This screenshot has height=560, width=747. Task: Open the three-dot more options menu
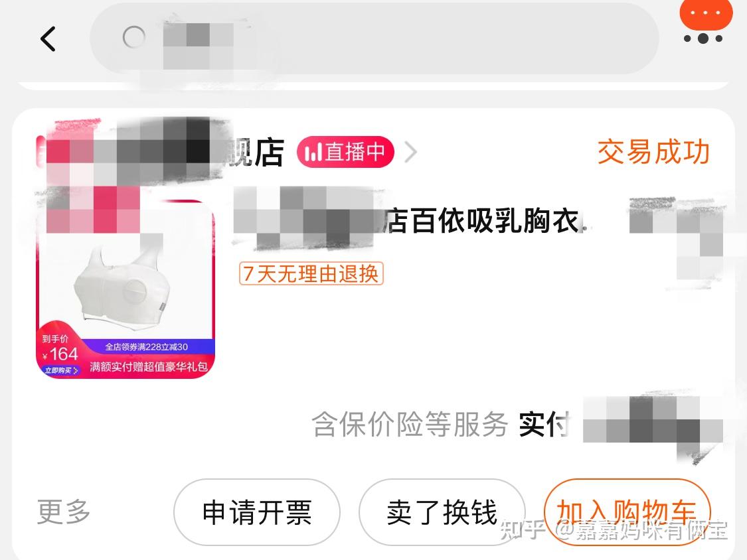pyautogui.click(x=703, y=38)
